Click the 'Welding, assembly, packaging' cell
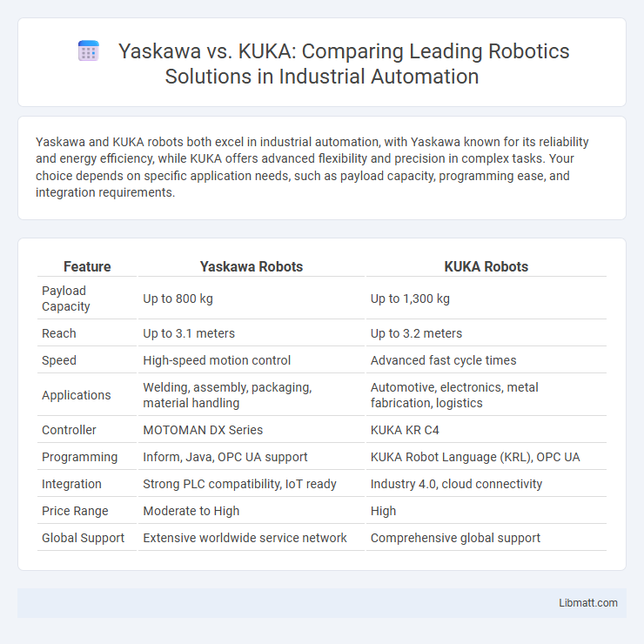The width and height of the screenshot is (644, 644). click(252, 395)
